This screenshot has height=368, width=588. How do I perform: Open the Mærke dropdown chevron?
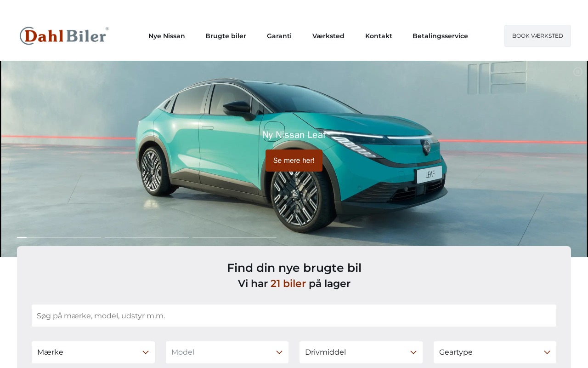pyautogui.click(x=146, y=352)
